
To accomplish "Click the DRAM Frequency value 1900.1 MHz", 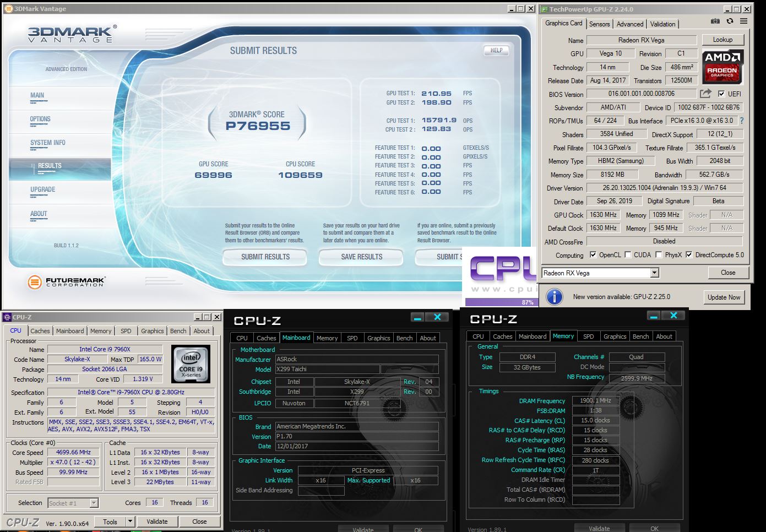I will coord(595,401).
